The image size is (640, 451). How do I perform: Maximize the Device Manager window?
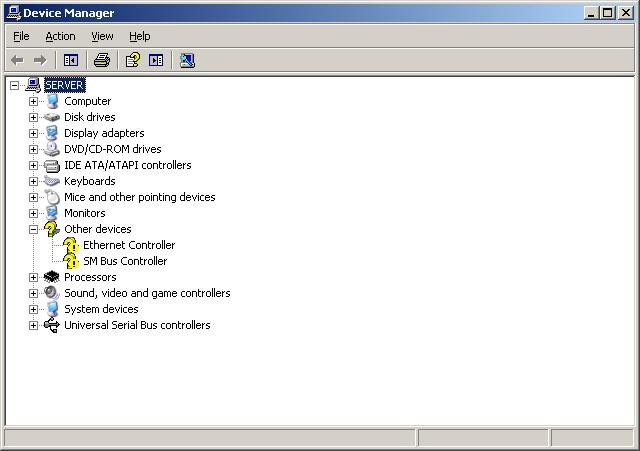(607, 13)
